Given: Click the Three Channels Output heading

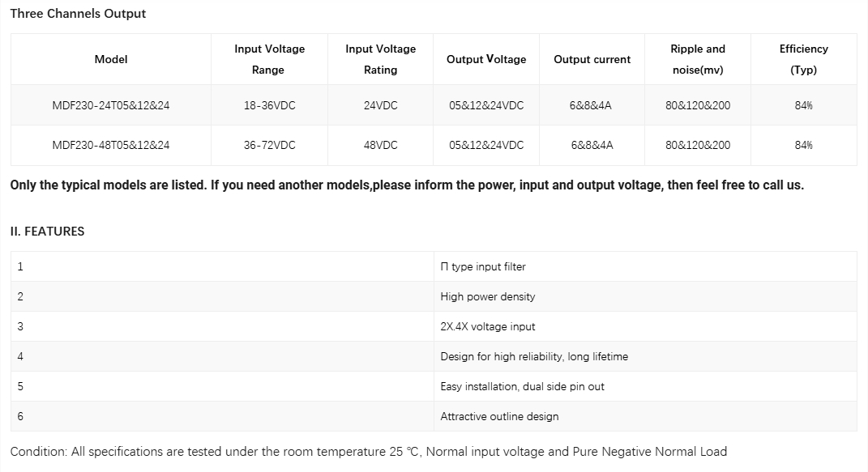Looking at the screenshot, I should click(x=78, y=14).
